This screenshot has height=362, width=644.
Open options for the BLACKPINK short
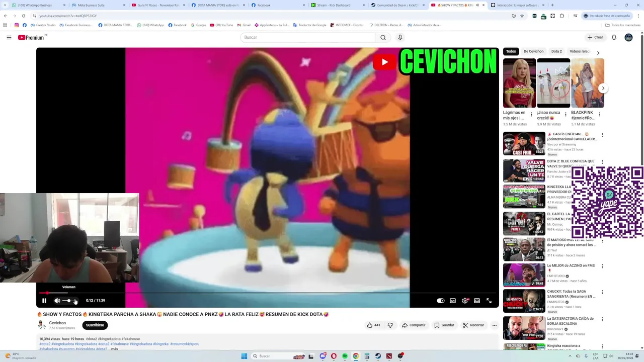click(600, 115)
